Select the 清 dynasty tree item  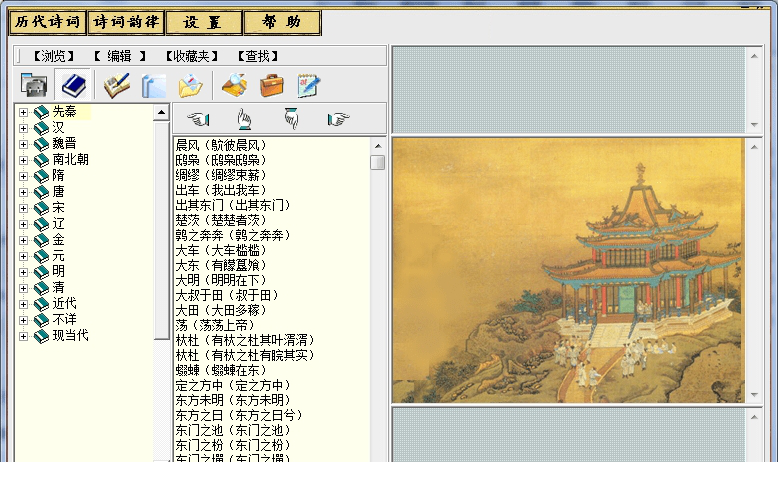click(x=59, y=287)
